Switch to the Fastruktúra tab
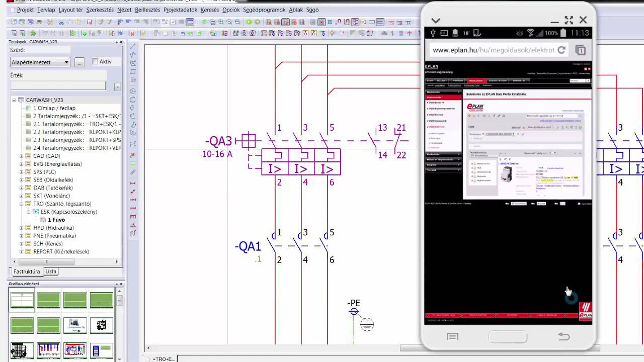The width and height of the screenshot is (644, 362). pos(27,271)
